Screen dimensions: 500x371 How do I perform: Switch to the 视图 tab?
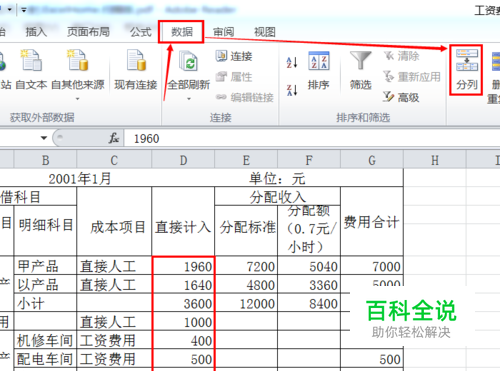[265, 32]
